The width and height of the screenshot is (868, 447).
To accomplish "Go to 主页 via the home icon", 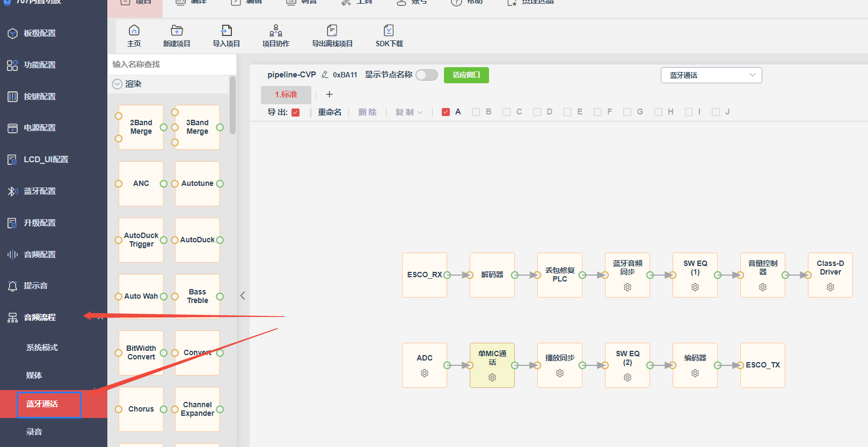I will tap(134, 30).
